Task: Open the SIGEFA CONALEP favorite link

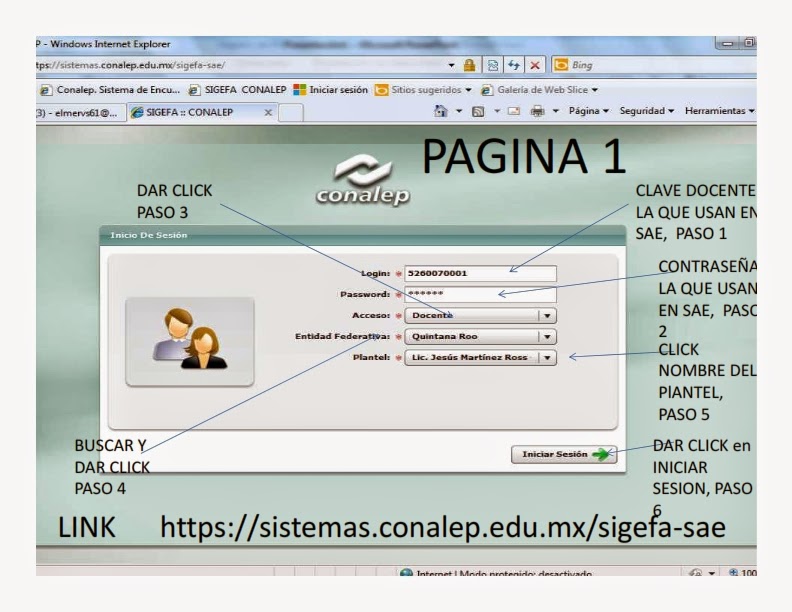Action: pyautogui.click(x=237, y=90)
